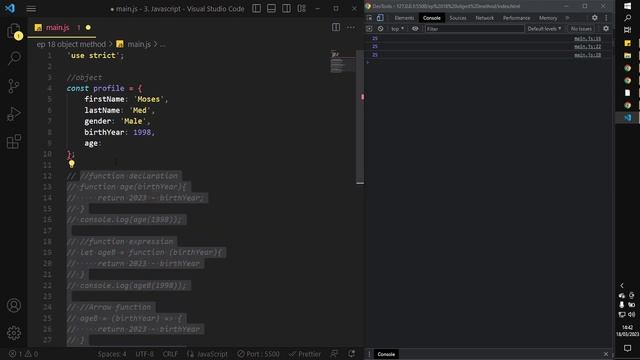Open the Run and Debug view
Screen dimensions: 640x360
(14, 114)
